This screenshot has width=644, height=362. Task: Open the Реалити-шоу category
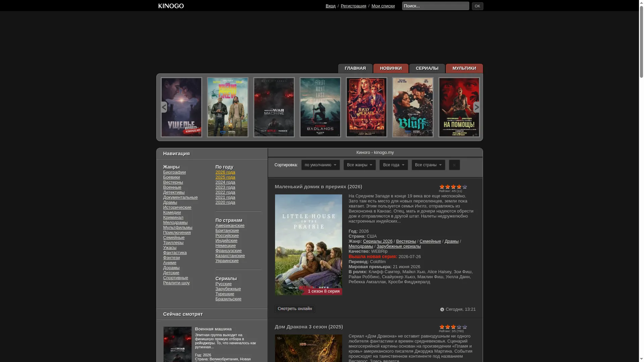coord(176,283)
